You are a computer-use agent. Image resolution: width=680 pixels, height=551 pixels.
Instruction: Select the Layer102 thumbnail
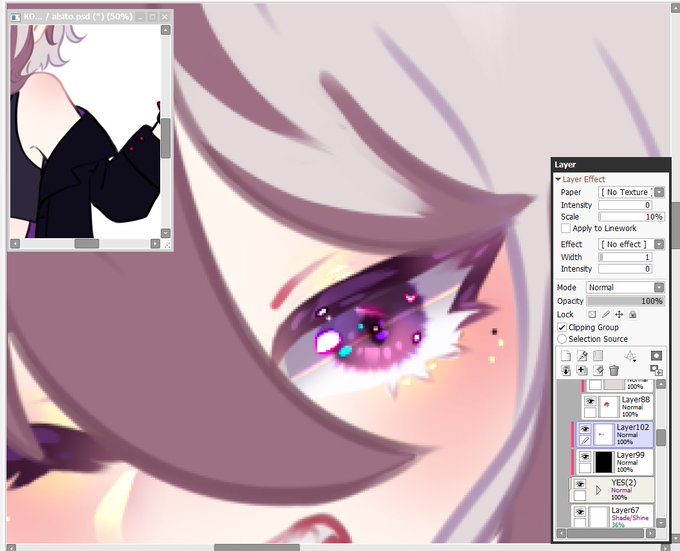[x=603, y=434]
